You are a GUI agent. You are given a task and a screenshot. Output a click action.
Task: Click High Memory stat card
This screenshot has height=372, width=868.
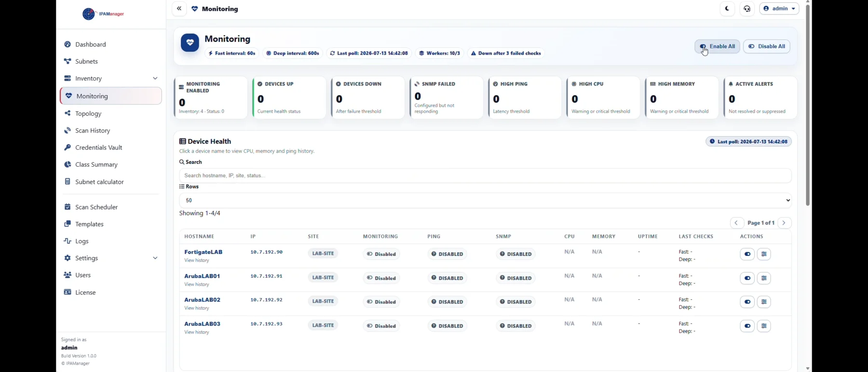(x=682, y=97)
